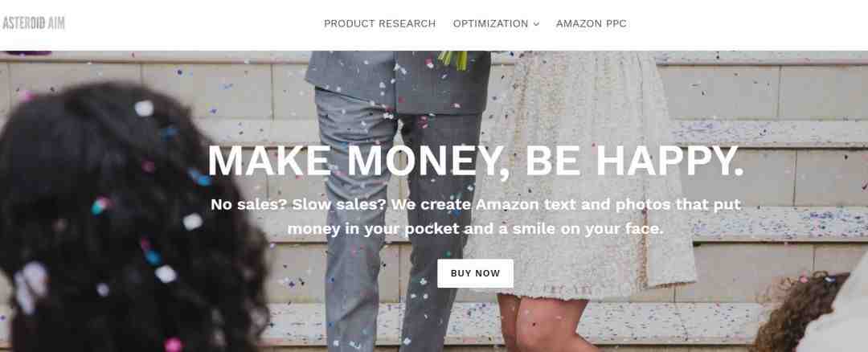This screenshot has height=352, width=868.
Task: Select the Make Money, Be Happy headline
Action: 475,161
